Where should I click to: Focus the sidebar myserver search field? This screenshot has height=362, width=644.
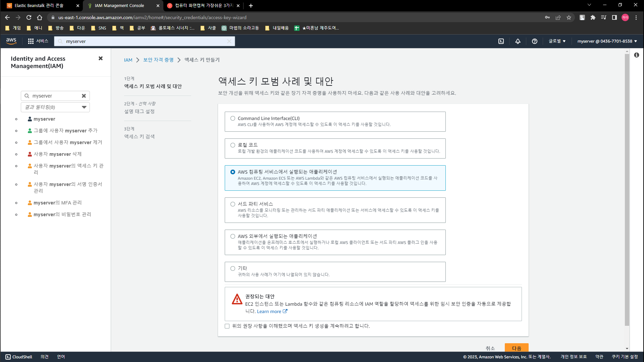click(x=55, y=96)
